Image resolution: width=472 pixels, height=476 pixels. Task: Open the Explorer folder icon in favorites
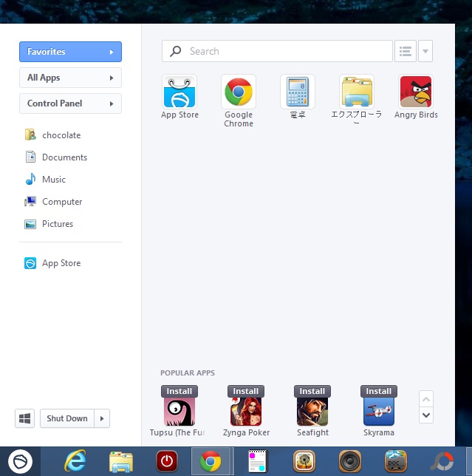pyautogui.click(x=357, y=92)
